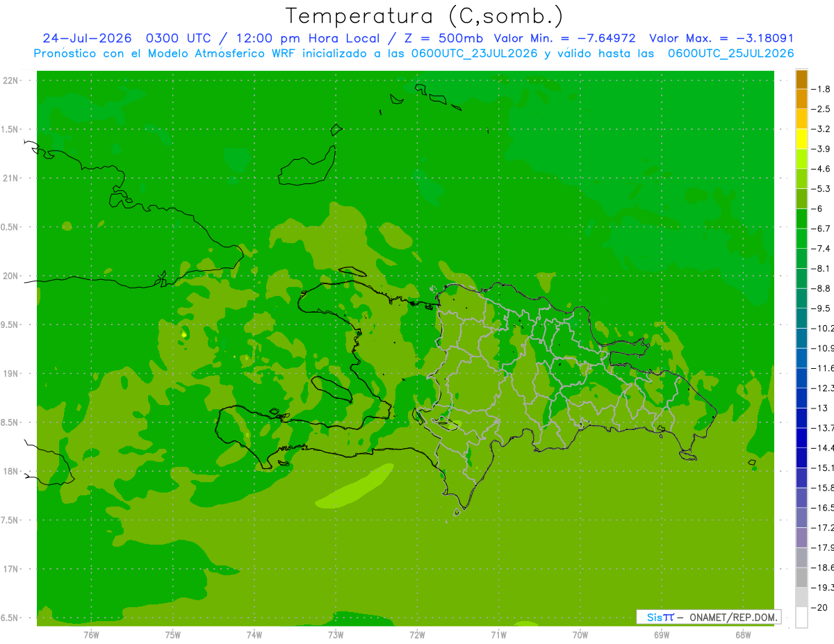Screen dimensions: 834x644
Task: Click the "-1.8" legend value
Action: 821,89
